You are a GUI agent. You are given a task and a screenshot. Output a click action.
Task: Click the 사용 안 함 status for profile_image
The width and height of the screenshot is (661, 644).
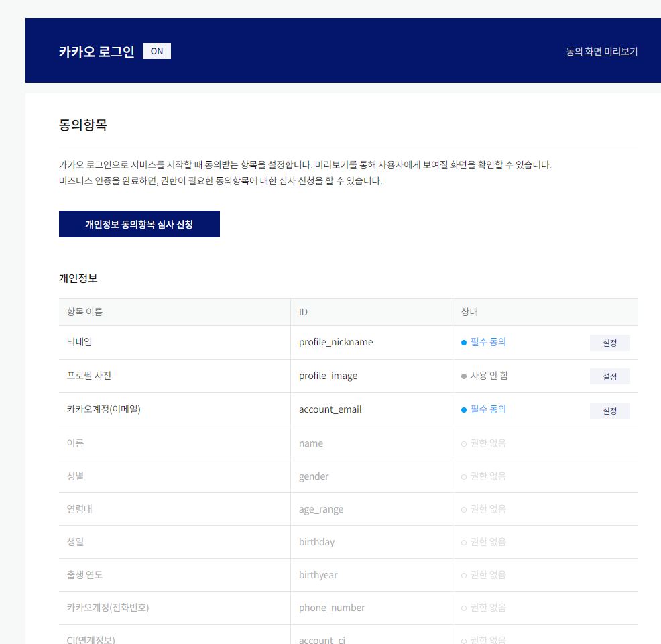coord(485,376)
